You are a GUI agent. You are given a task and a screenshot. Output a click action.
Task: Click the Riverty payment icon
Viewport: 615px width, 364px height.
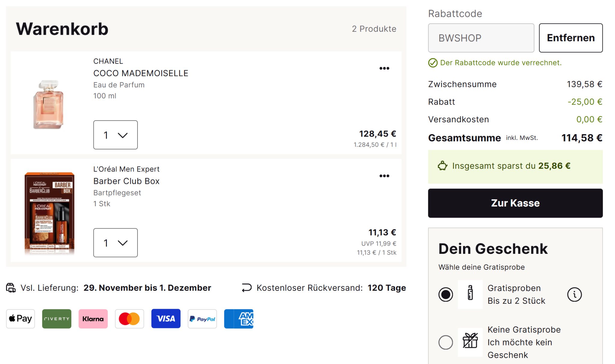57,319
